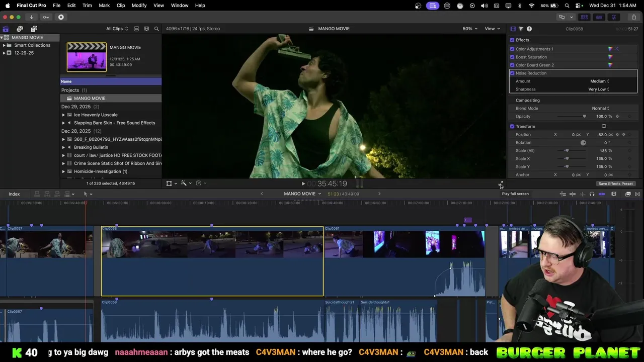
Task: Adjust the Opacity slider handle
Action: [x=584, y=117]
